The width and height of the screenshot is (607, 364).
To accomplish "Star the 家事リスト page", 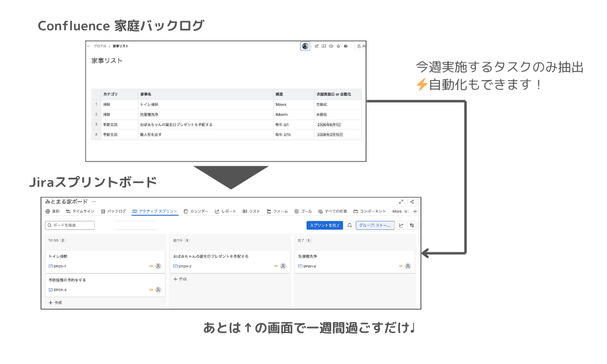I will (338, 46).
